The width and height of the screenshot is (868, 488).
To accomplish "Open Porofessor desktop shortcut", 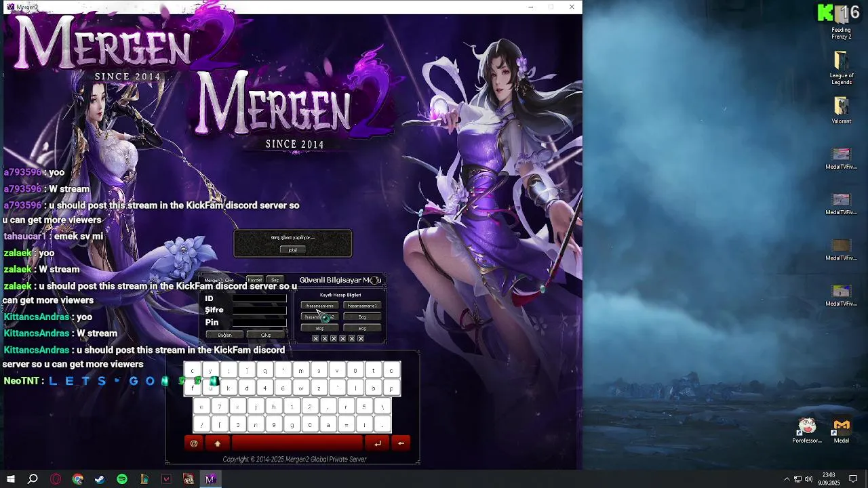I will (x=807, y=431).
